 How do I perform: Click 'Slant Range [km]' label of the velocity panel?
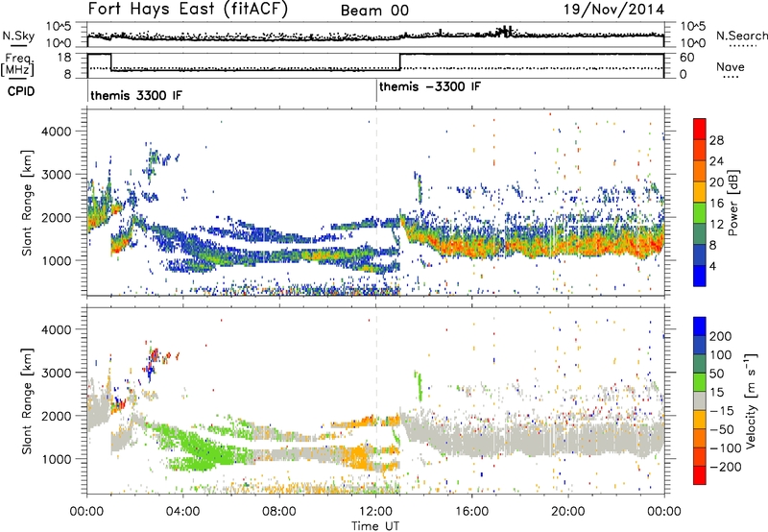pyautogui.click(x=27, y=400)
